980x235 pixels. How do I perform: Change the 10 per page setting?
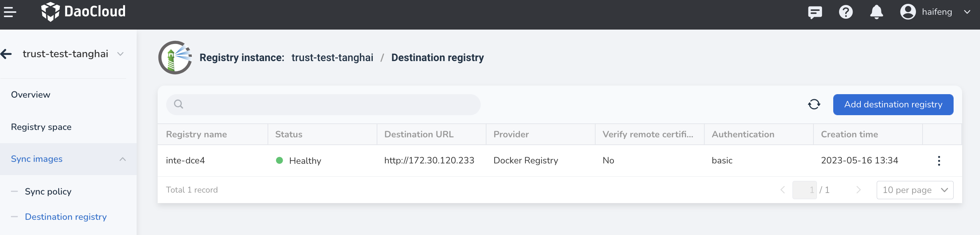(x=915, y=190)
